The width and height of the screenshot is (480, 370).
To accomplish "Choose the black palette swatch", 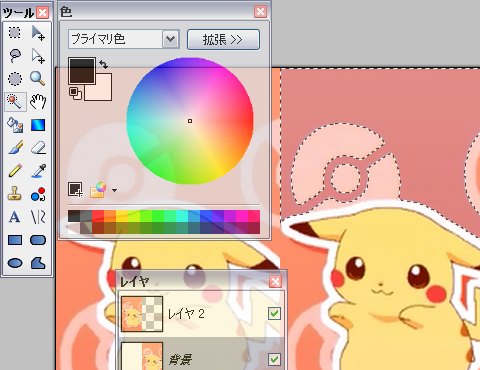I will (x=74, y=216).
